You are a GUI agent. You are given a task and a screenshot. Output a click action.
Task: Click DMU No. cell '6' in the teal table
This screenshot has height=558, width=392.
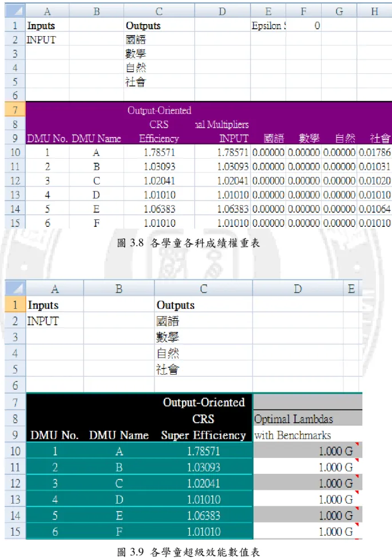click(55, 531)
